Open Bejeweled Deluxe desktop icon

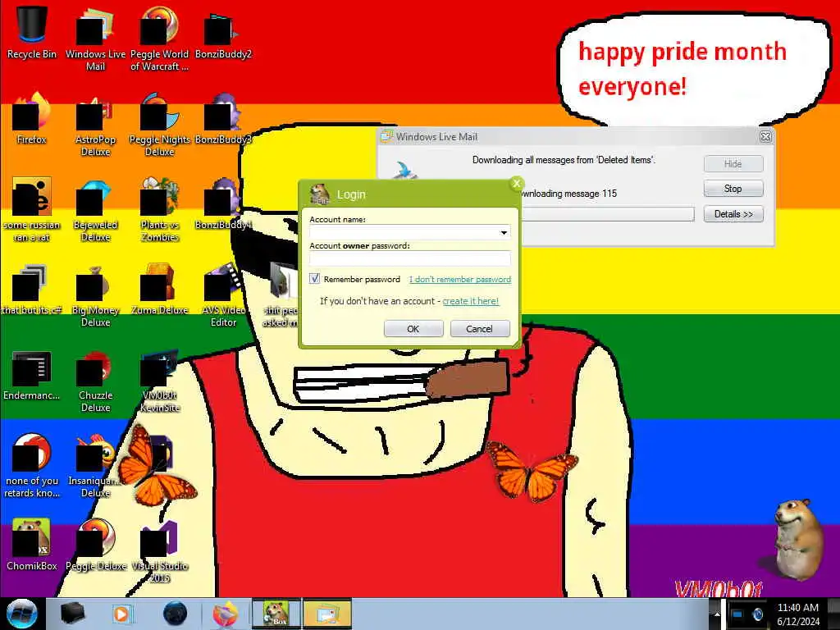point(95,209)
